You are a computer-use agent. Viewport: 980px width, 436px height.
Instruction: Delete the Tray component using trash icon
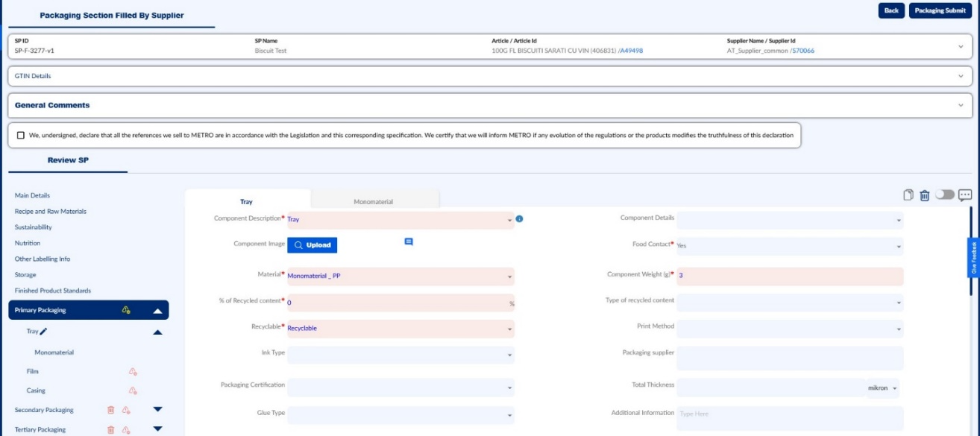[925, 195]
